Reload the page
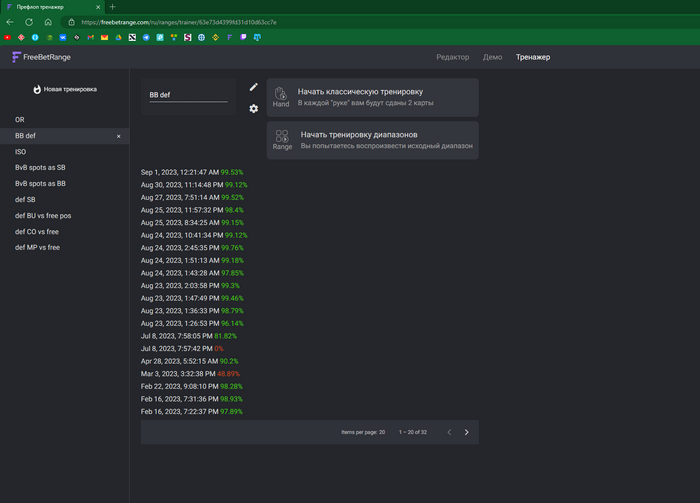 click(29, 22)
